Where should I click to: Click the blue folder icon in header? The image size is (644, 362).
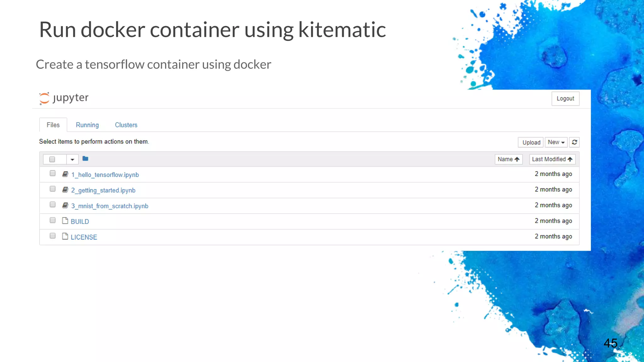click(x=85, y=159)
